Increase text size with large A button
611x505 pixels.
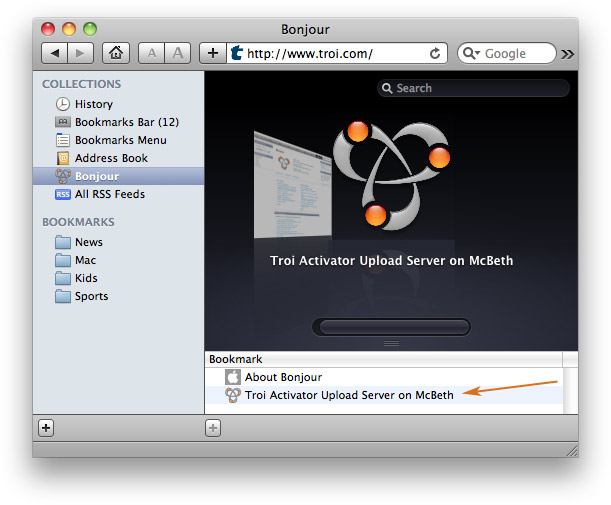[x=178, y=53]
